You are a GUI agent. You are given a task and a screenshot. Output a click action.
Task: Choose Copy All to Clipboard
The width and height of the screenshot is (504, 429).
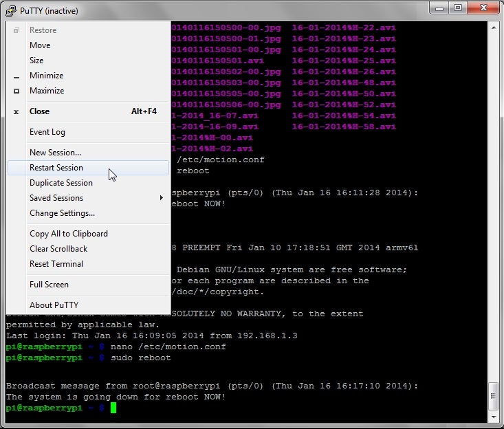pos(89,234)
